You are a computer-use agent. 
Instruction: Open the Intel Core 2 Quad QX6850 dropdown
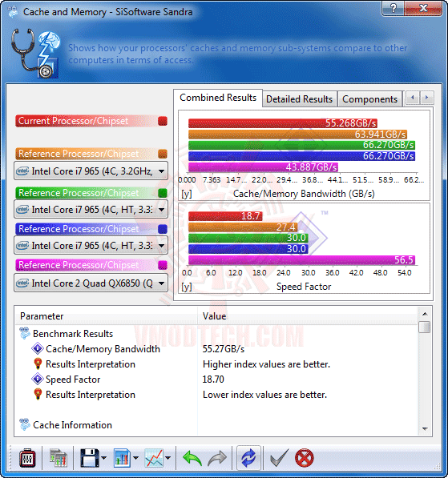tap(91, 283)
